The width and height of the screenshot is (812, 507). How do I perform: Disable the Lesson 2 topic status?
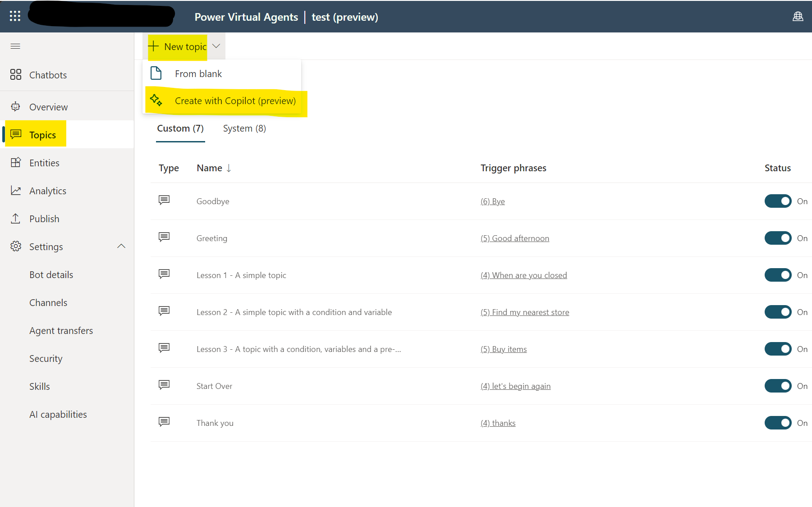coord(778,312)
